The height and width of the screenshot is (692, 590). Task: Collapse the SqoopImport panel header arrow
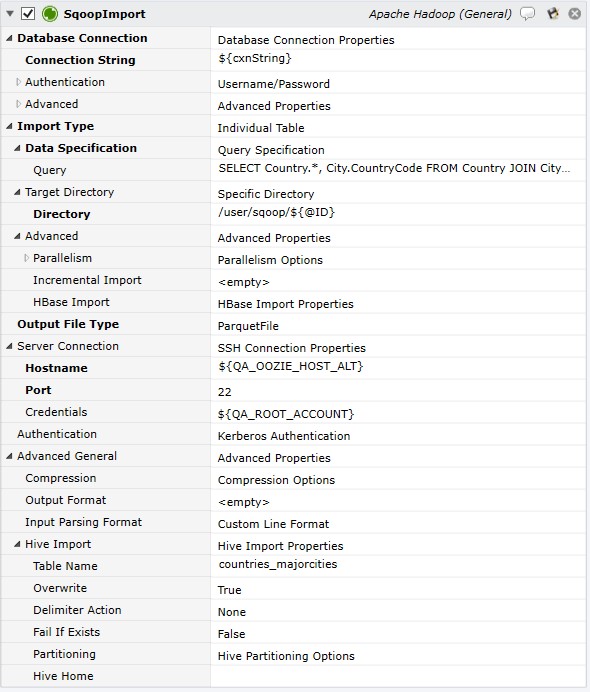coord(10,14)
